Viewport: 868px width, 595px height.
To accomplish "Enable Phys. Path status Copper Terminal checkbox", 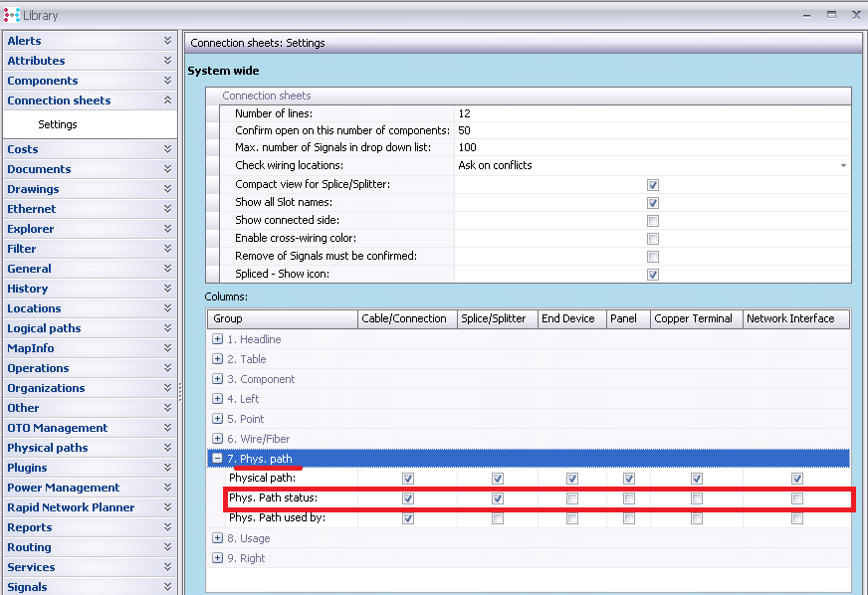I will tap(697, 498).
